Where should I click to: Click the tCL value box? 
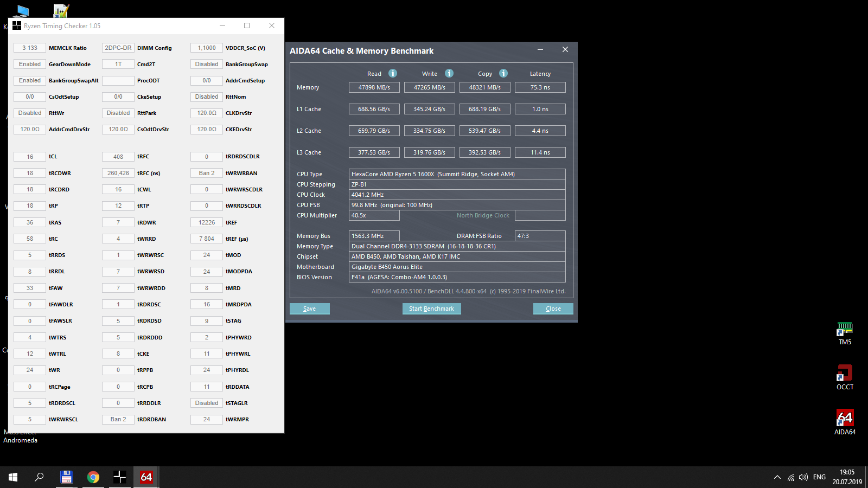coord(30,157)
